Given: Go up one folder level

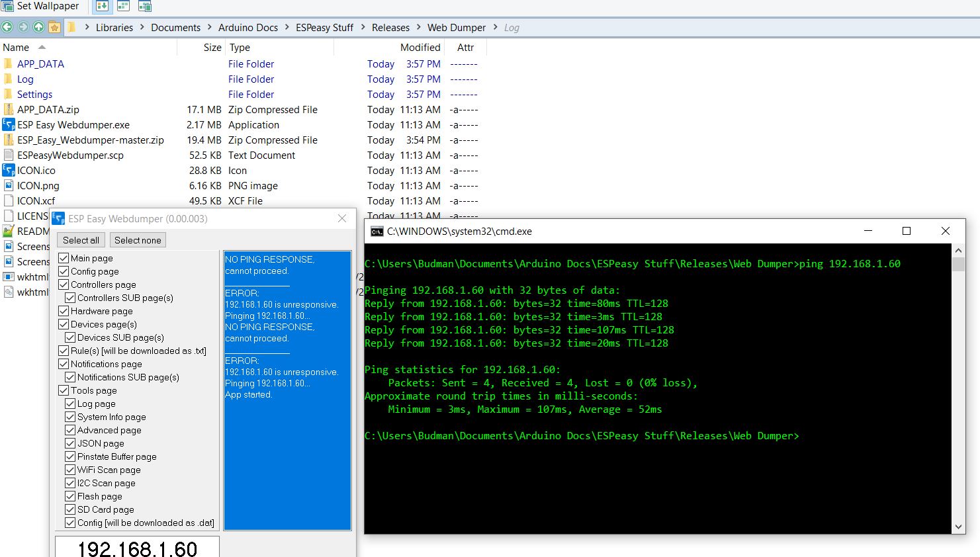Looking at the screenshot, I should pos(38,27).
